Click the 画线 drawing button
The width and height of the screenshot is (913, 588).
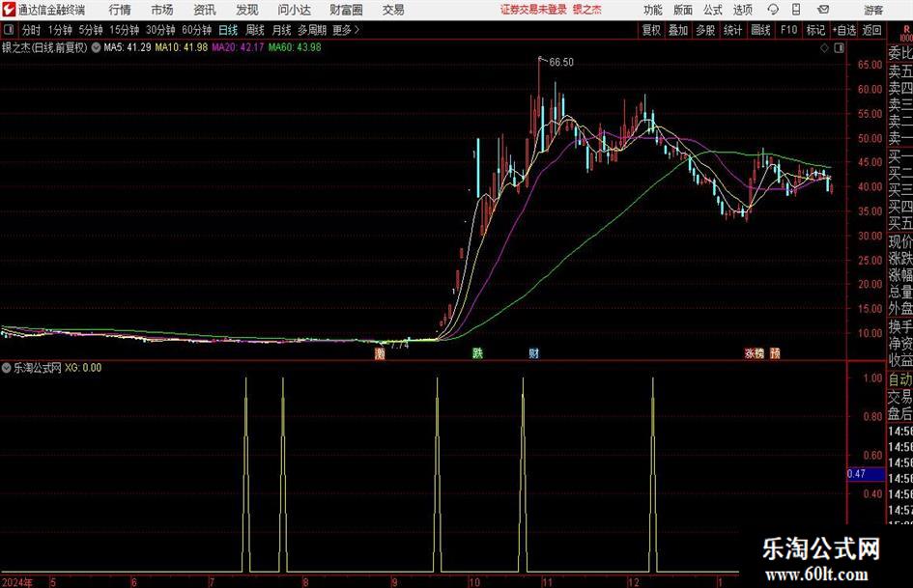point(760,30)
